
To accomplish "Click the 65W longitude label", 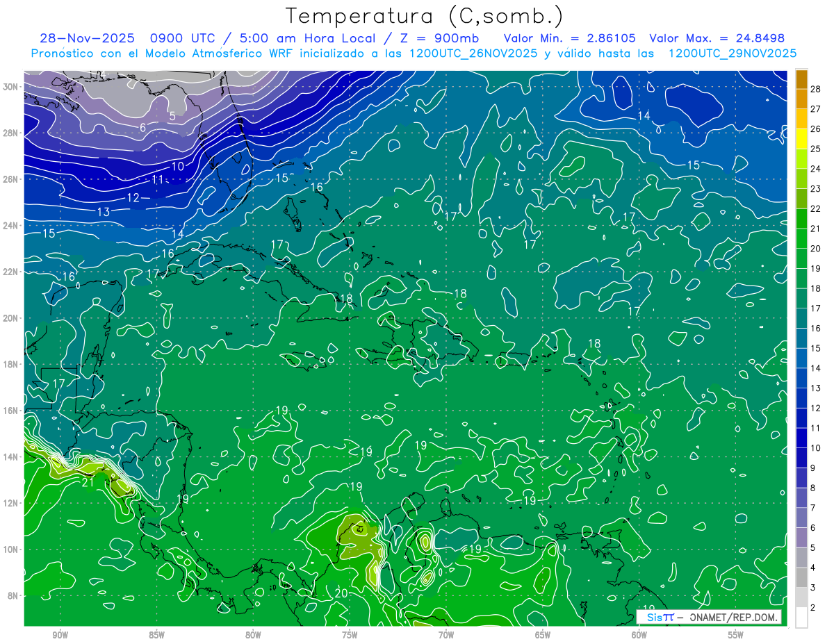I will pos(543,635).
